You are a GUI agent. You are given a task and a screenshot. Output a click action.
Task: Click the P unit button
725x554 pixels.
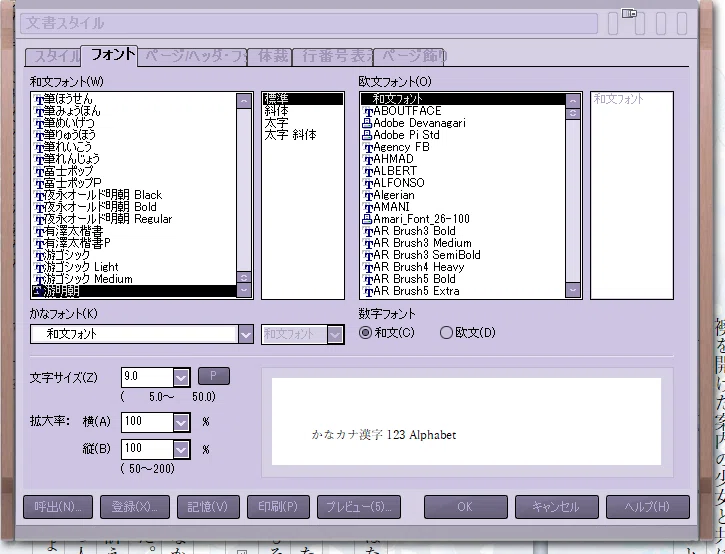pyautogui.click(x=214, y=376)
